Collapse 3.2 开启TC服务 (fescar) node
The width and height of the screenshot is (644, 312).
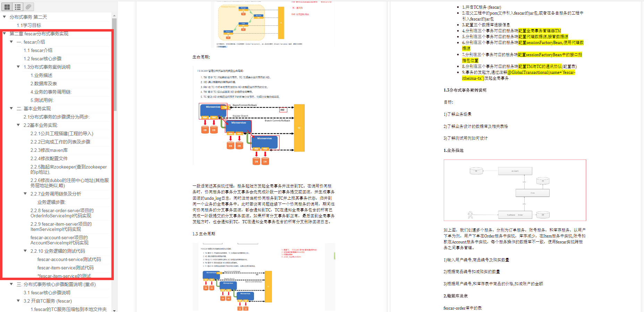[18, 301]
